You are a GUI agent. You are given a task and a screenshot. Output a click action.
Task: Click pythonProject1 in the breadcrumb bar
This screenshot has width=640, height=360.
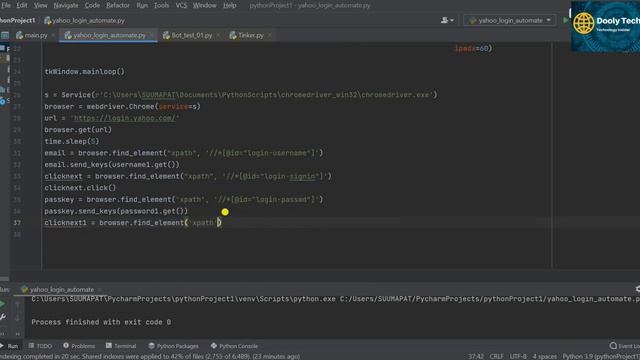point(18,20)
